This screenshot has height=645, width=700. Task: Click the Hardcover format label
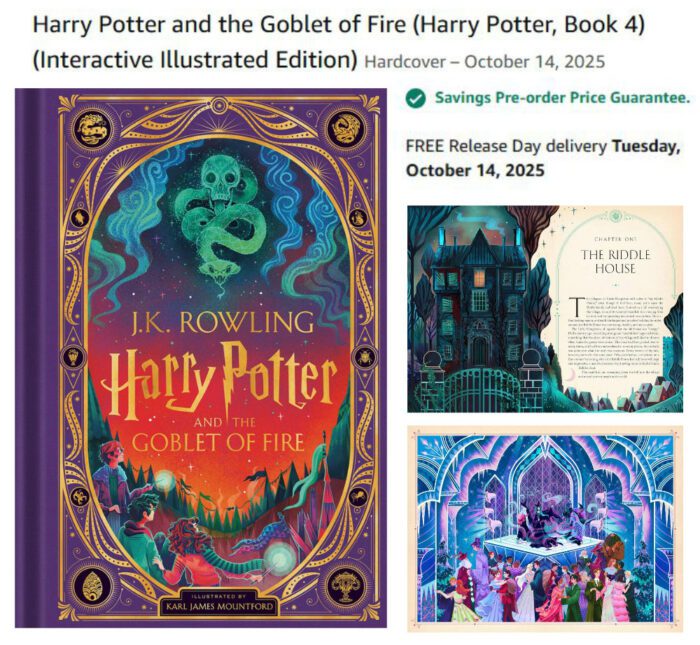point(405,62)
